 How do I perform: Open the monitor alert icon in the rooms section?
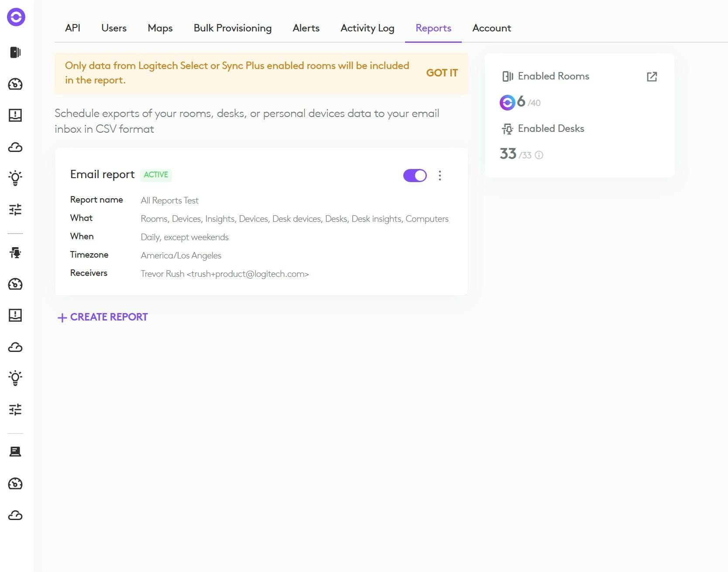point(15,115)
